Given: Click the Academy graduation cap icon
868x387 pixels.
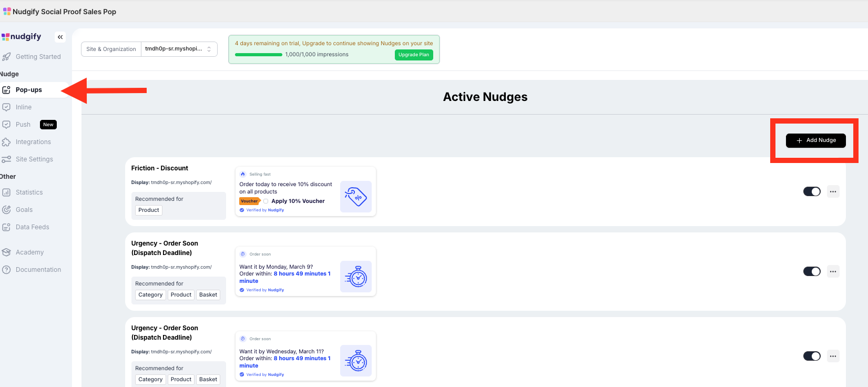Looking at the screenshot, I should click(6, 252).
